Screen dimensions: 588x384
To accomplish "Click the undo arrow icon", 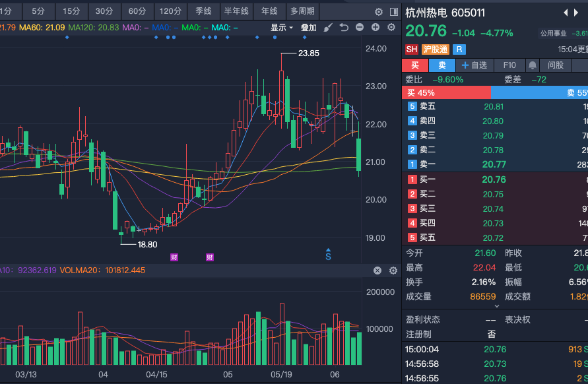I will [x=344, y=27].
